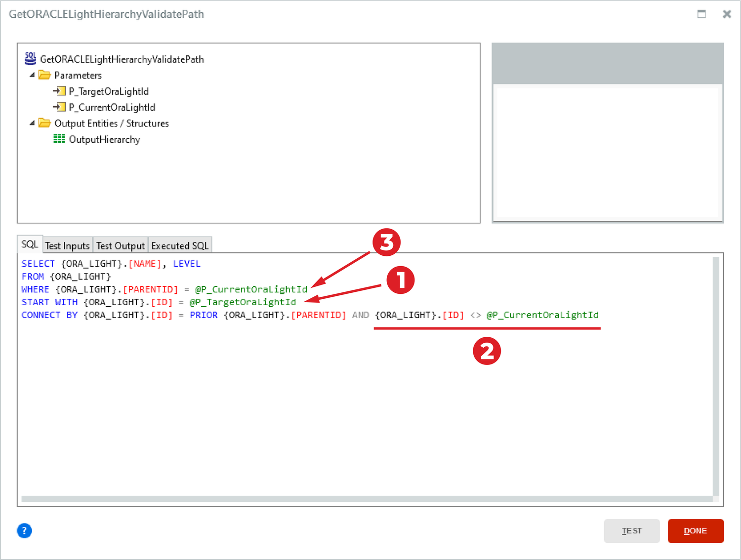741x560 pixels.
Task: Click the SQL database icon beside GetORACLELightHierarchyValidatePath
Action: click(30, 58)
